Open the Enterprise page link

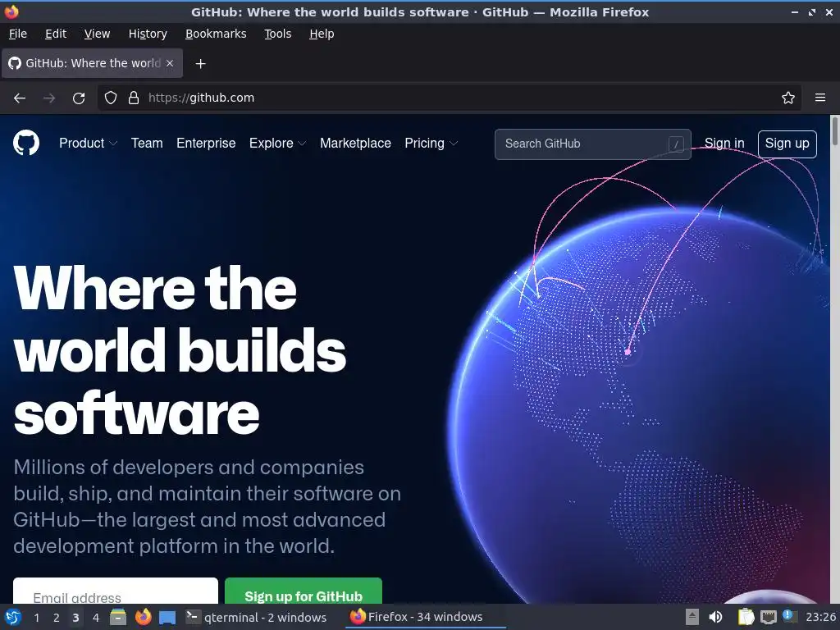click(x=206, y=144)
